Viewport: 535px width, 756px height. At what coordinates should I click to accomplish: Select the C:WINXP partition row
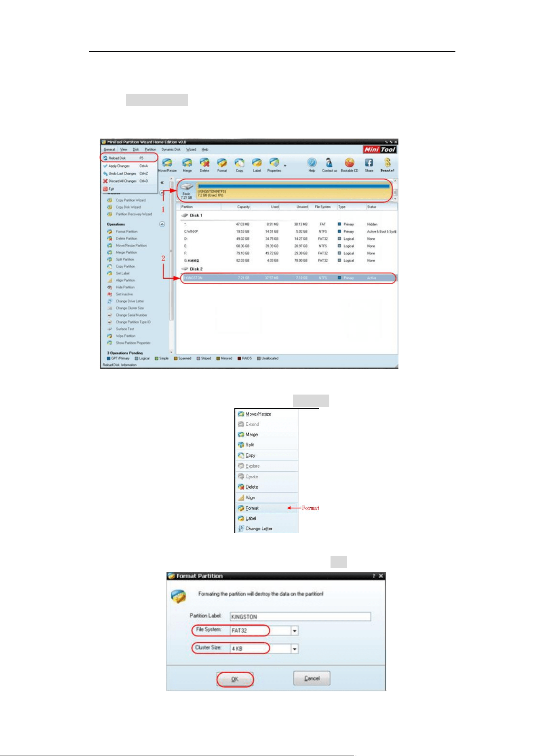click(289, 232)
